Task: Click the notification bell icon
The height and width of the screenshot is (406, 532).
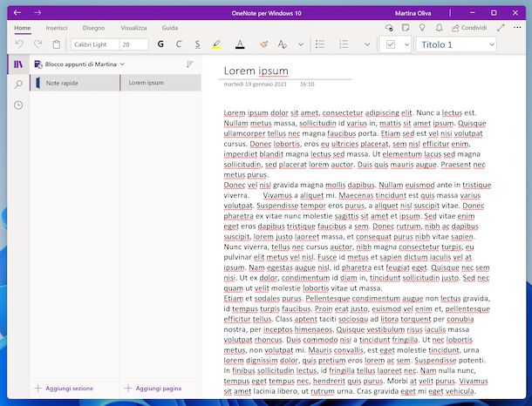Action: coord(437,28)
